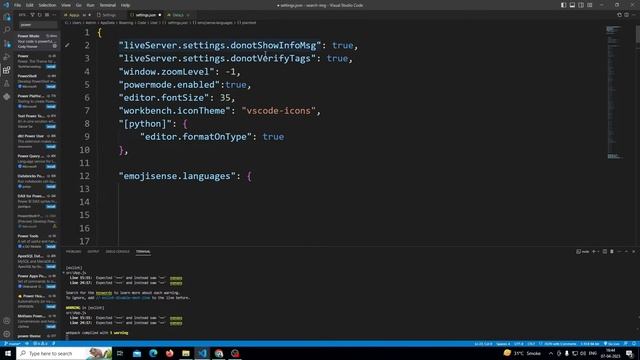
Task: Open the Edit menu
Action: 30,5
